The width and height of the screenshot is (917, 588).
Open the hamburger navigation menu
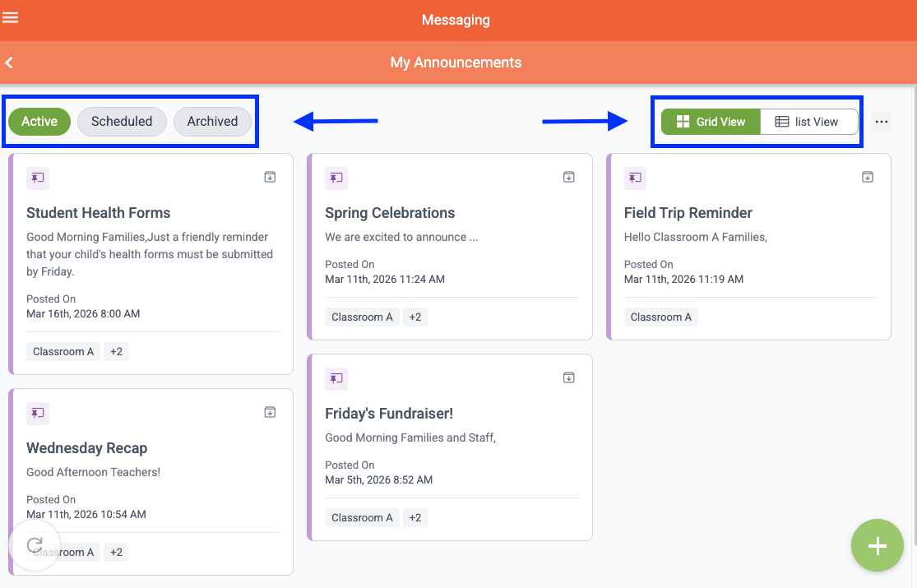11,18
